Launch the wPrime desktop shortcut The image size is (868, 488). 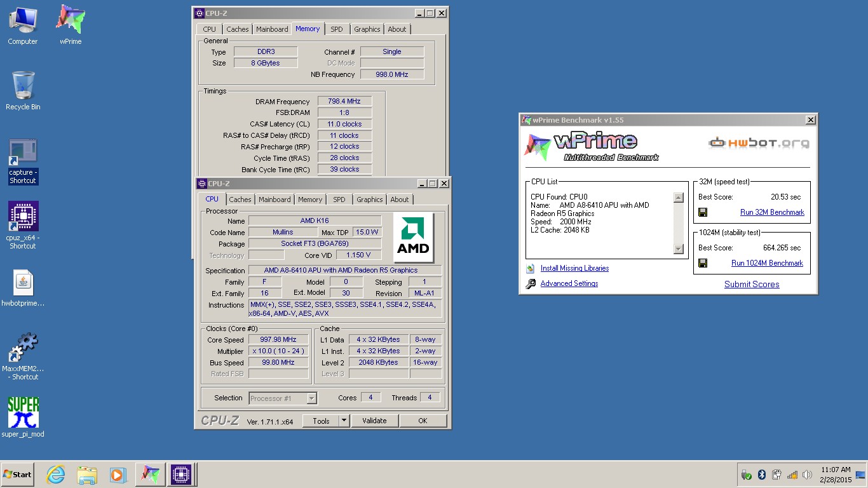[71, 25]
